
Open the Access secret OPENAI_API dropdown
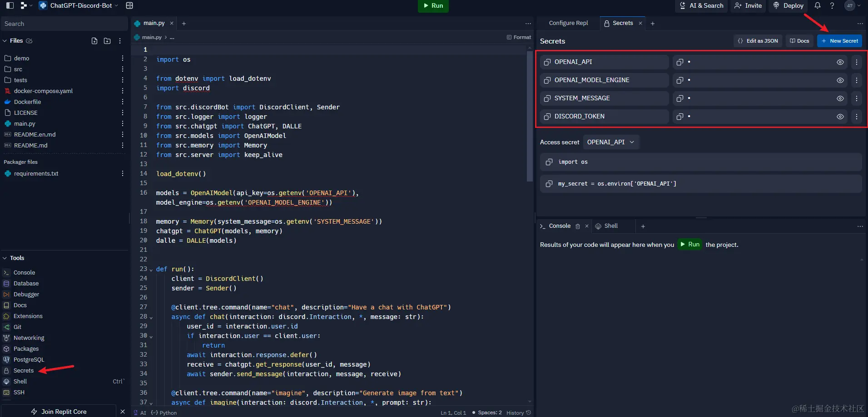[611, 142]
